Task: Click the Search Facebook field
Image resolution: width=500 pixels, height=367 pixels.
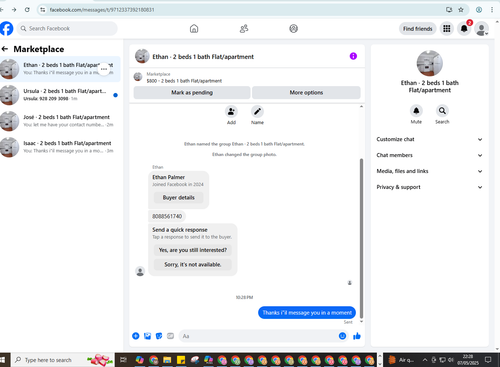Action: click(67, 29)
